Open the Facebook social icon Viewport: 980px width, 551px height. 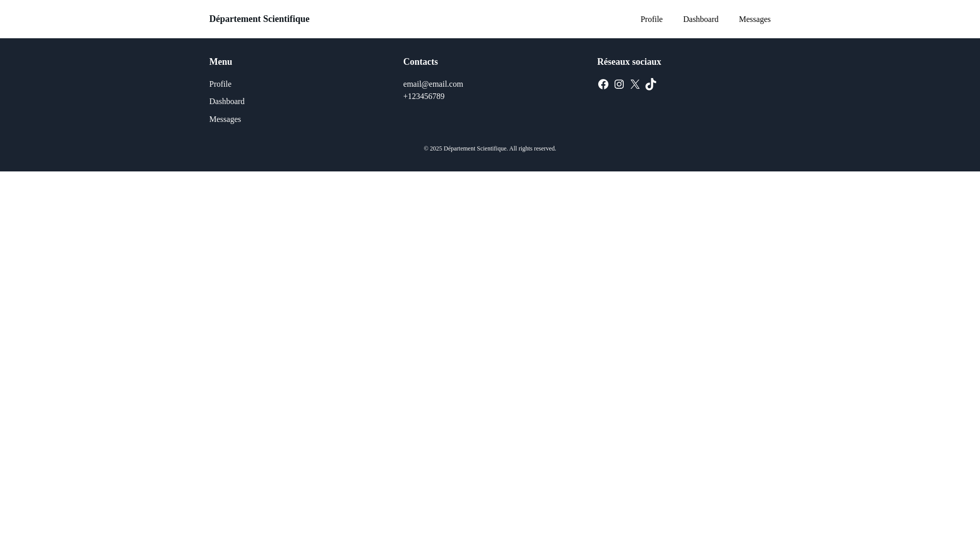pos(603,84)
